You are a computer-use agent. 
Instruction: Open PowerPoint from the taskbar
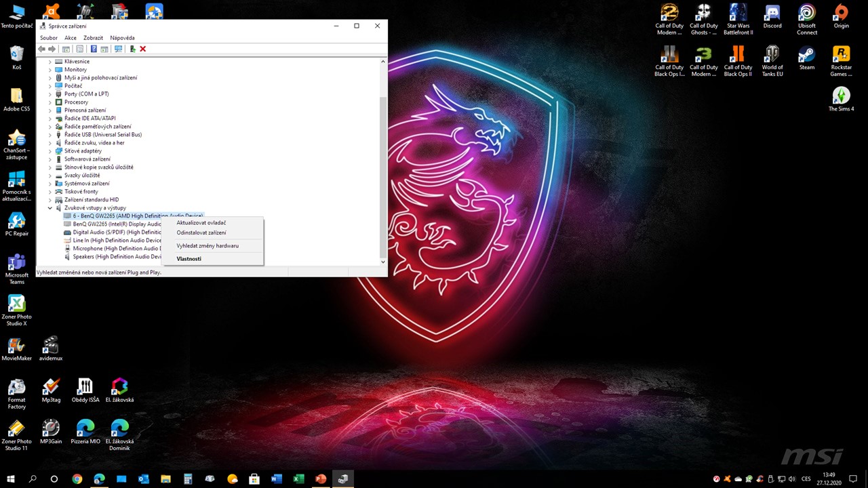click(x=321, y=479)
